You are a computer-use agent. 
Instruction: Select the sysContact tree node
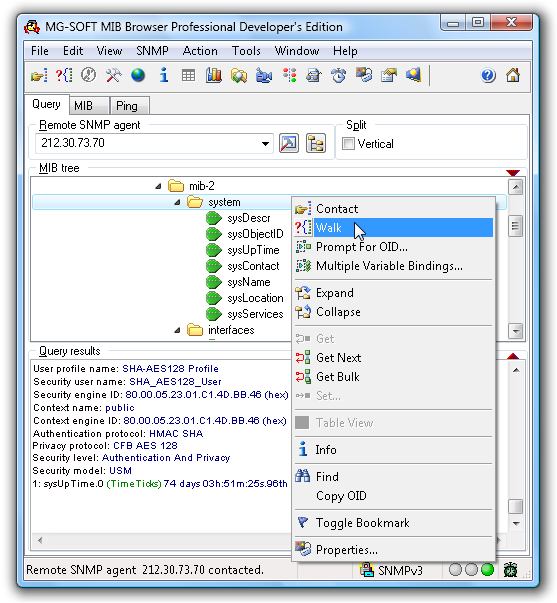tap(253, 266)
